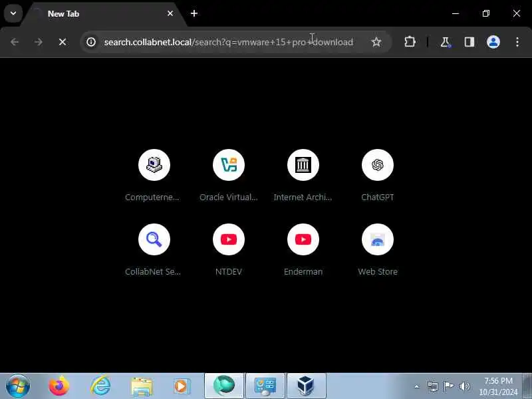View site information icon
This screenshot has width=532, height=399.
tap(91, 42)
